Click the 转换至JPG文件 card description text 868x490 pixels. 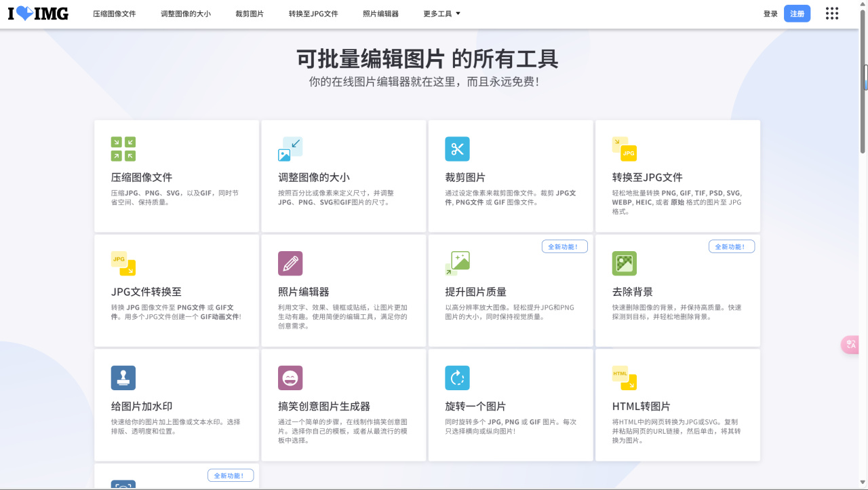click(677, 202)
